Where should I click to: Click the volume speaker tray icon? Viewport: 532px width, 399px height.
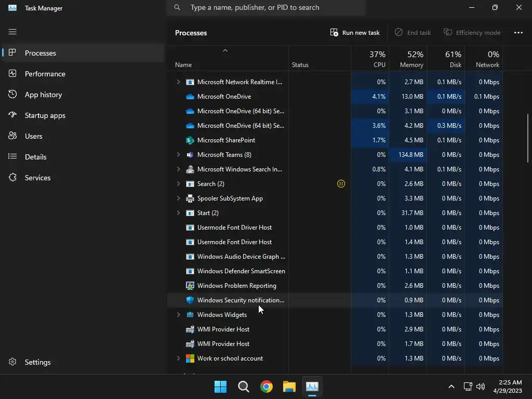[481, 387]
